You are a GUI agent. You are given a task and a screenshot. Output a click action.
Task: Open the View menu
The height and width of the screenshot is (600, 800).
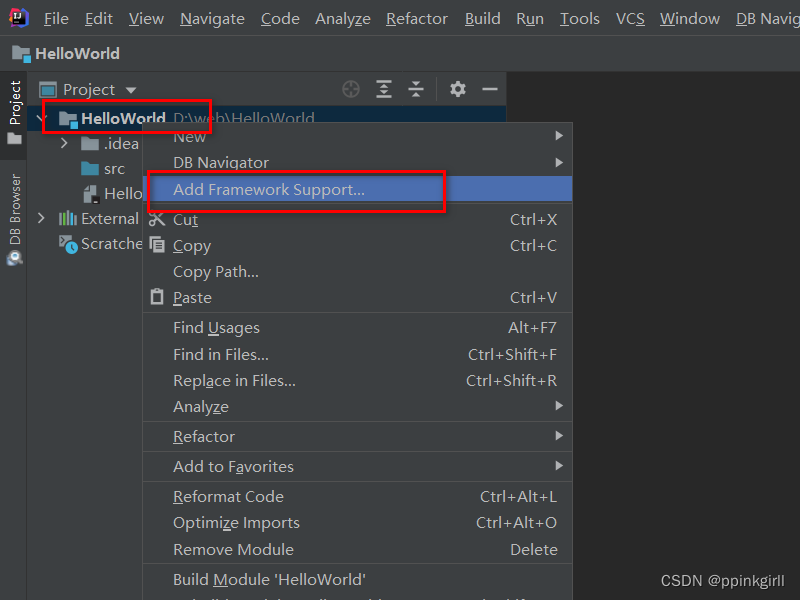[146, 19]
